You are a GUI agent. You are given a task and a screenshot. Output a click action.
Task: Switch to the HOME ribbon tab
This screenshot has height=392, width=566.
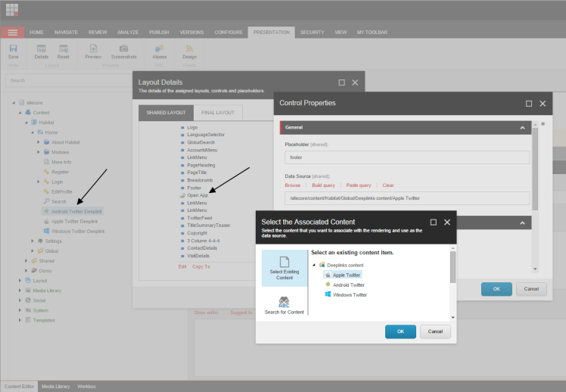point(36,33)
